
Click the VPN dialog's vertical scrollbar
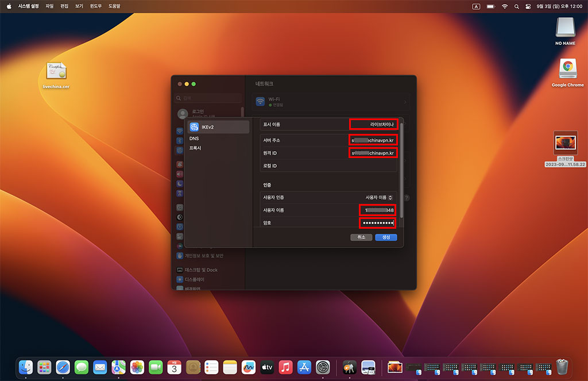click(401, 171)
